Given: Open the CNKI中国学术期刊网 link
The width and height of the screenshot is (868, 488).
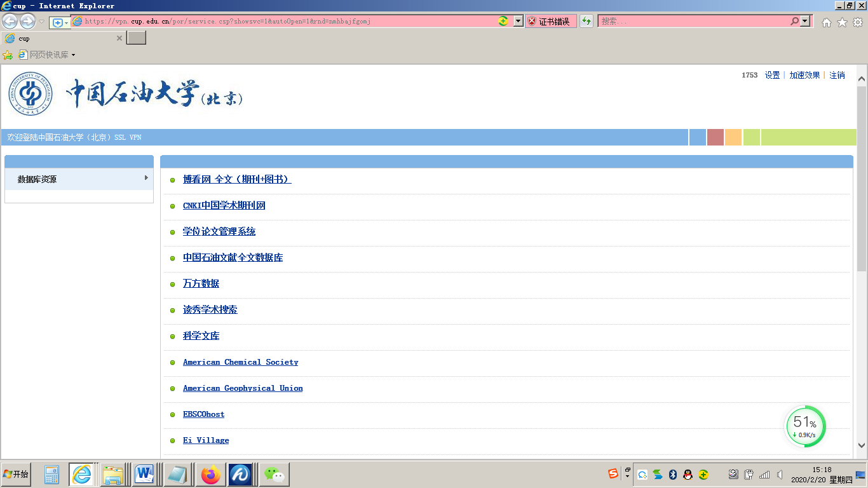Looking at the screenshot, I should (224, 206).
